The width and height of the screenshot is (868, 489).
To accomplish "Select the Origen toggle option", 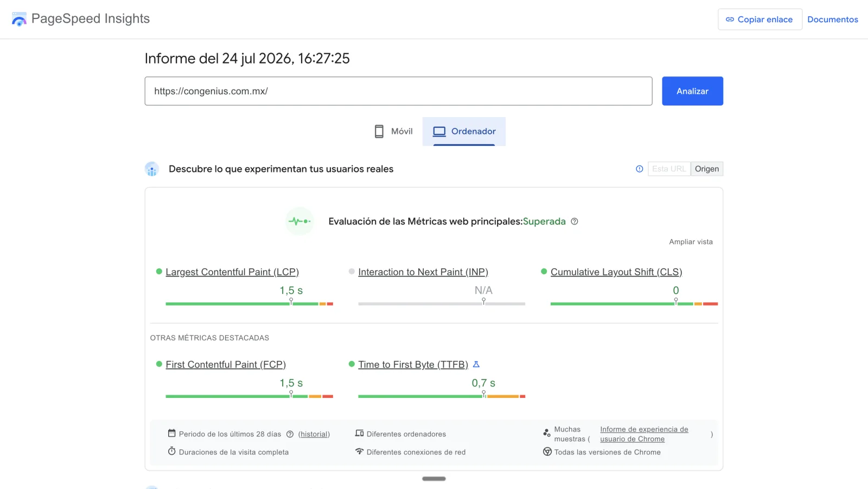I will 707,169.
